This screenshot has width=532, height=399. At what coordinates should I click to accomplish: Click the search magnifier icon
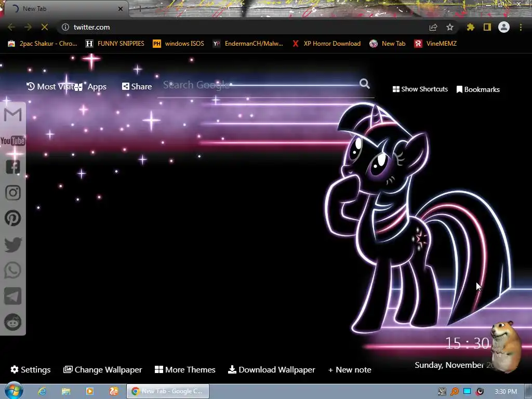[365, 84]
